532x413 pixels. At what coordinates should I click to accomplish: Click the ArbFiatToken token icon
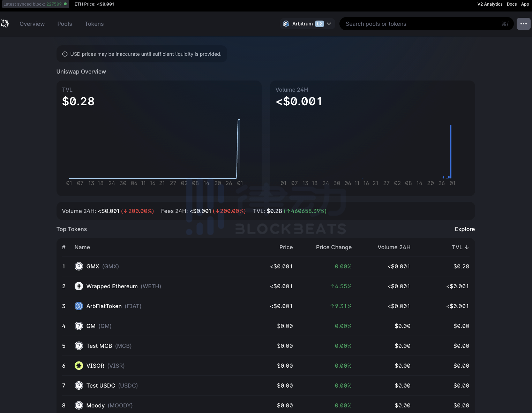(x=79, y=306)
